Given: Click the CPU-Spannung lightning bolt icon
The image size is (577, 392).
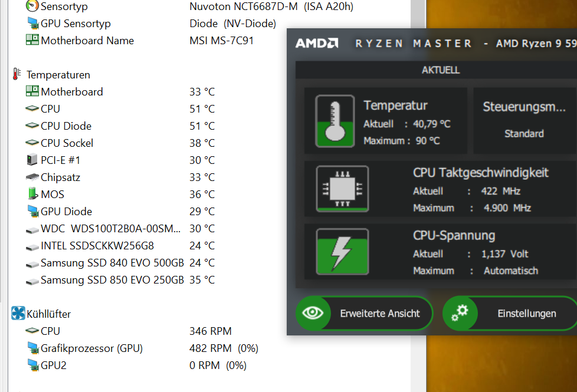Looking at the screenshot, I should [x=342, y=252].
